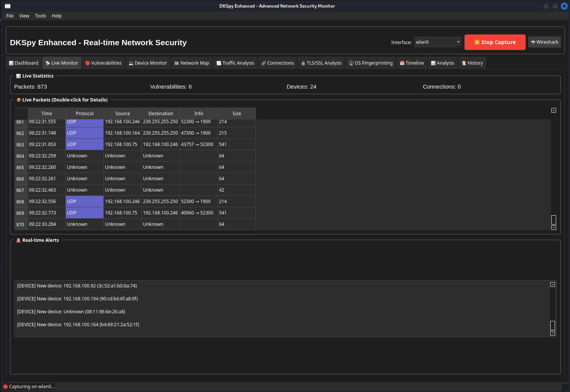
Task: Click the Network Map tab icon
Action: (176, 63)
